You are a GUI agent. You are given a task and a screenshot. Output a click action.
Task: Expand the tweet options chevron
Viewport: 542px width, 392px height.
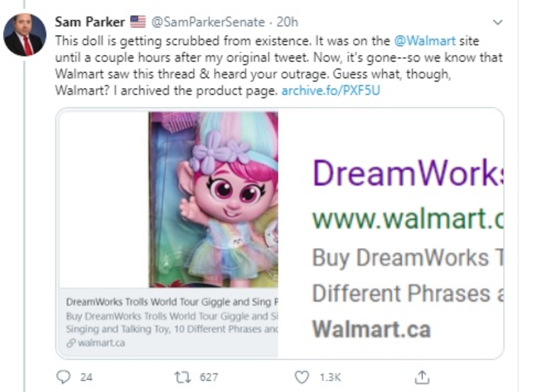coord(498,22)
